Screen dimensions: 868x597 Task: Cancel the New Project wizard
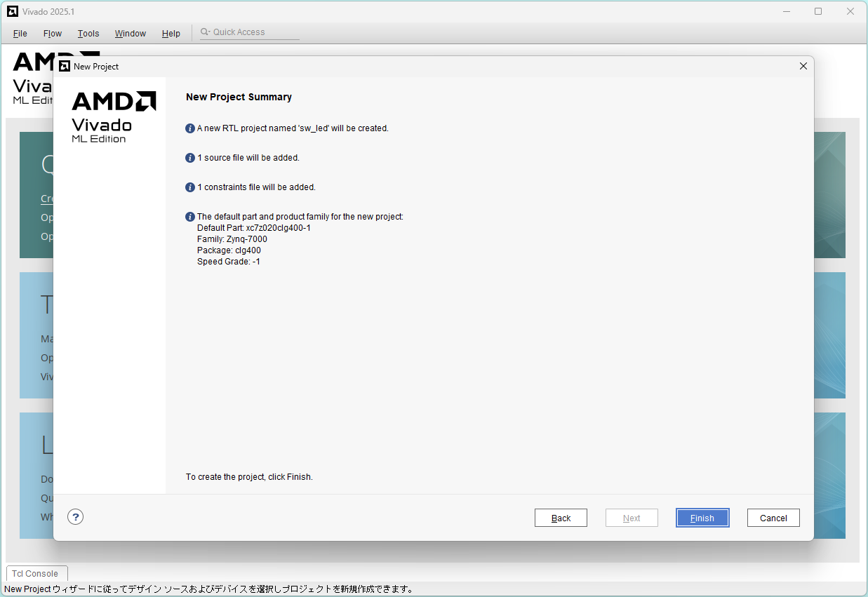773,518
